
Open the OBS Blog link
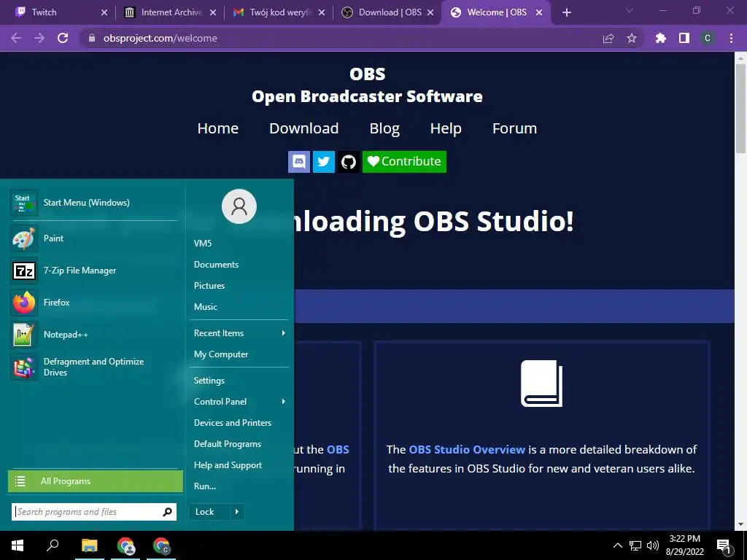point(384,128)
